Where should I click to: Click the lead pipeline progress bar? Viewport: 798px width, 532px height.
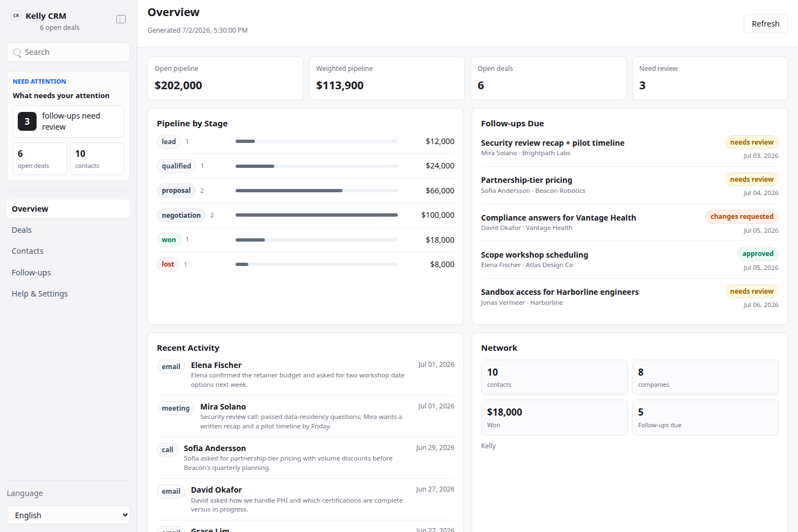click(x=316, y=141)
